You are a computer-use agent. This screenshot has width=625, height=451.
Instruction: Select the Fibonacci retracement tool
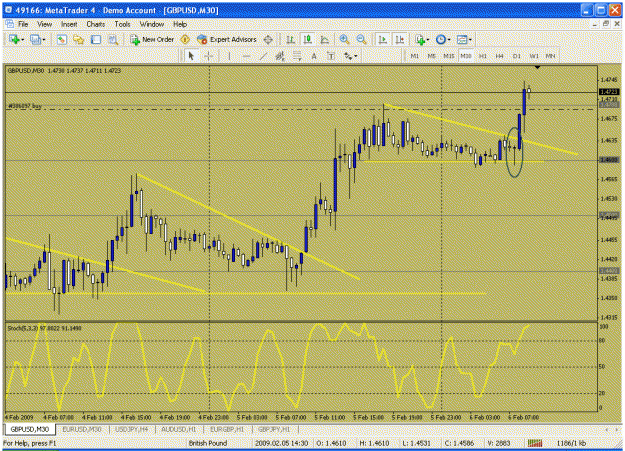(297, 56)
